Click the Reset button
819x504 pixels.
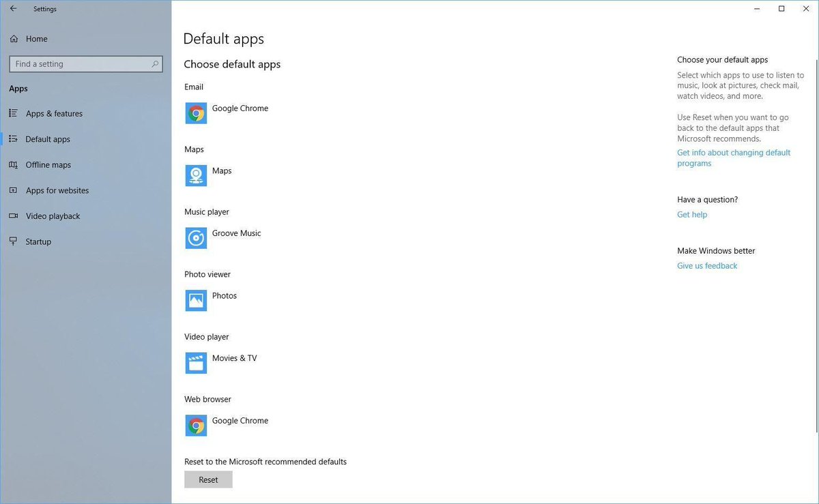208,480
